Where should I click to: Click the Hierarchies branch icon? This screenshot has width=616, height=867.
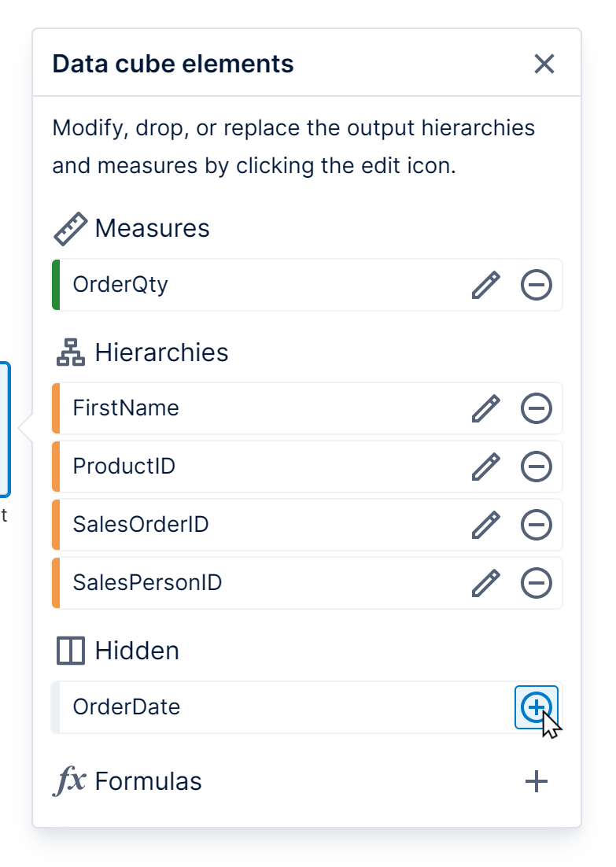[x=70, y=352]
